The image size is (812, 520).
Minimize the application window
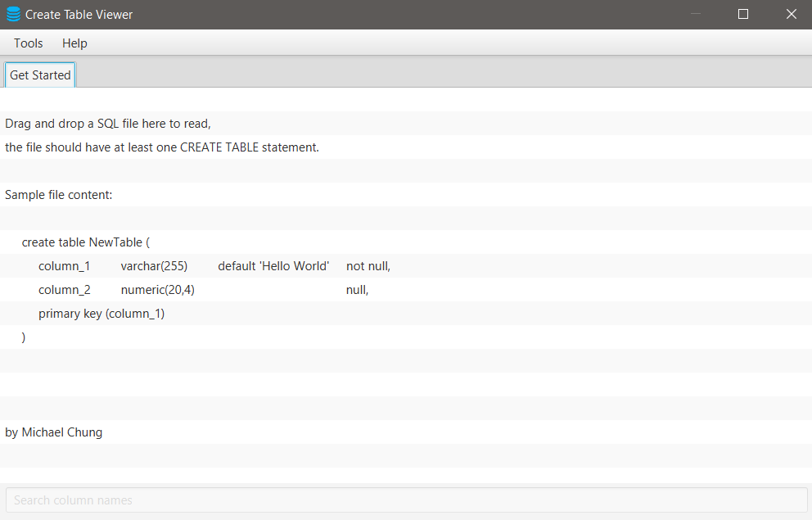coord(696,14)
